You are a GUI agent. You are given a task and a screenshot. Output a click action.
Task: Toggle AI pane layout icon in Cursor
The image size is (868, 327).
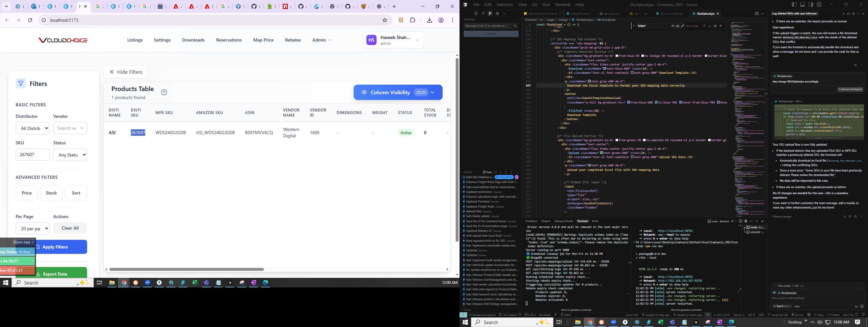point(811,5)
